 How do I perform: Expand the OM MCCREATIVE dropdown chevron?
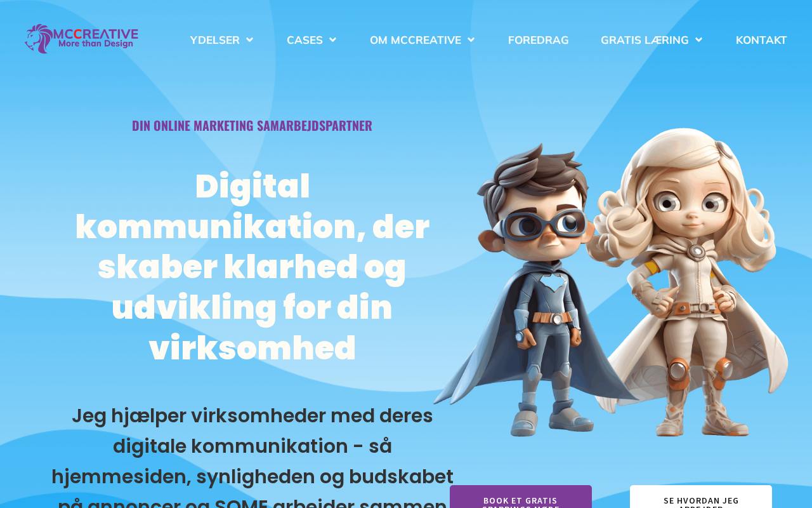tap(471, 40)
